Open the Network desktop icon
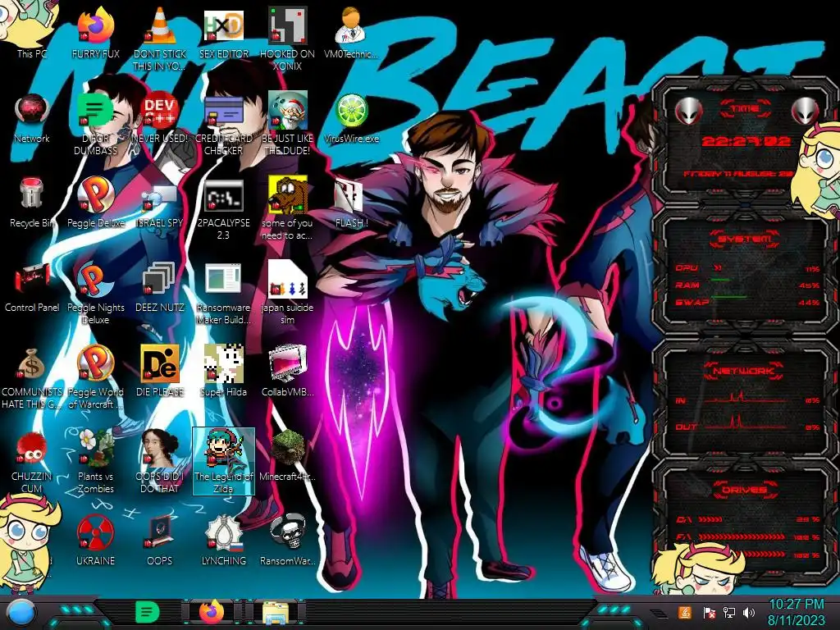Screen dimensions: 840x630 [x=32, y=118]
